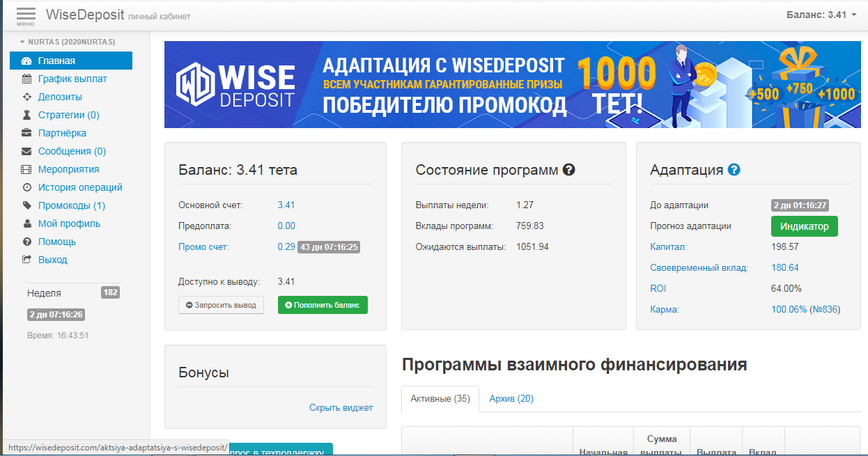This screenshot has height=456, width=868.
Task: Switch to the Архив (20) tab
Action: tap(511, 399)
